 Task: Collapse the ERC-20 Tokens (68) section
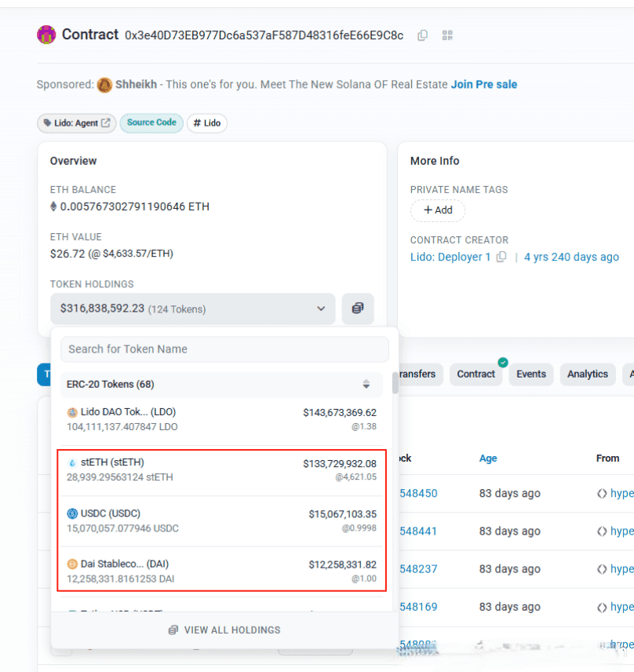click(221, 385)
